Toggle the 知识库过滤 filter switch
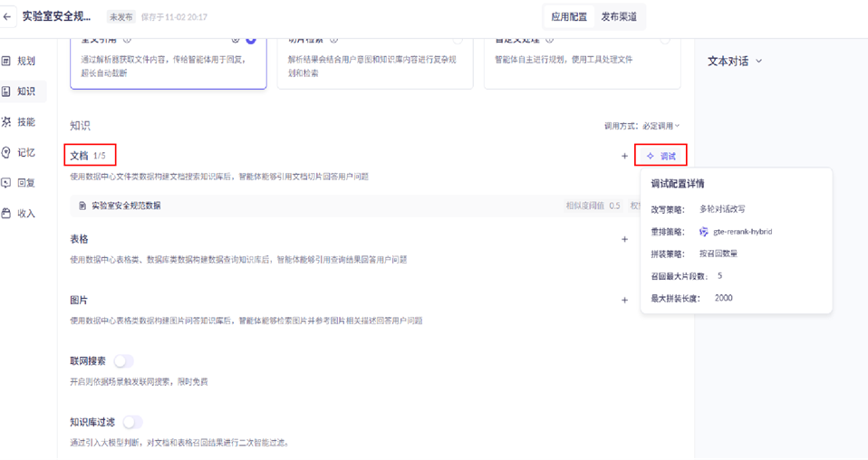Image resolution: width=868 pixels, height=460 pixels. pyautogui.click(x=133, y=422)
